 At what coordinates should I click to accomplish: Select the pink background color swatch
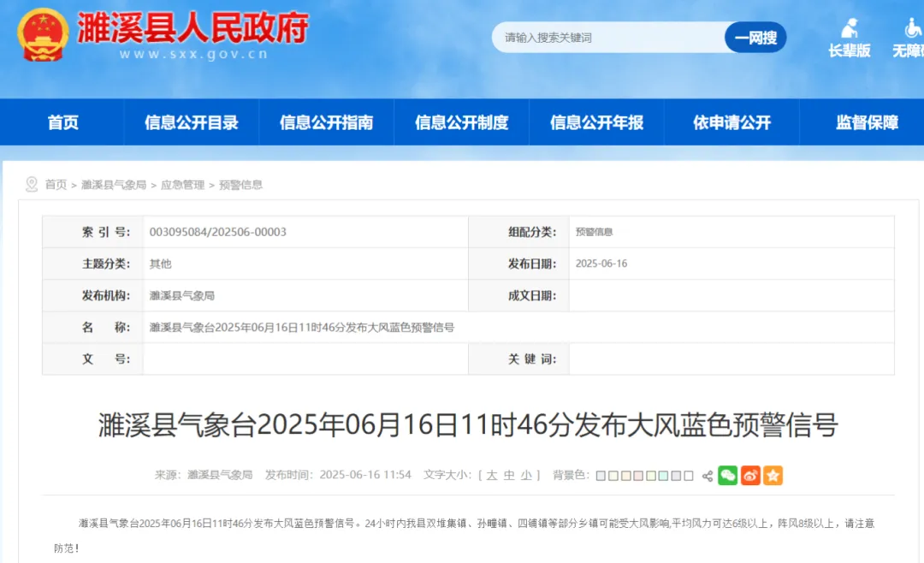click(x=638, y=476)
